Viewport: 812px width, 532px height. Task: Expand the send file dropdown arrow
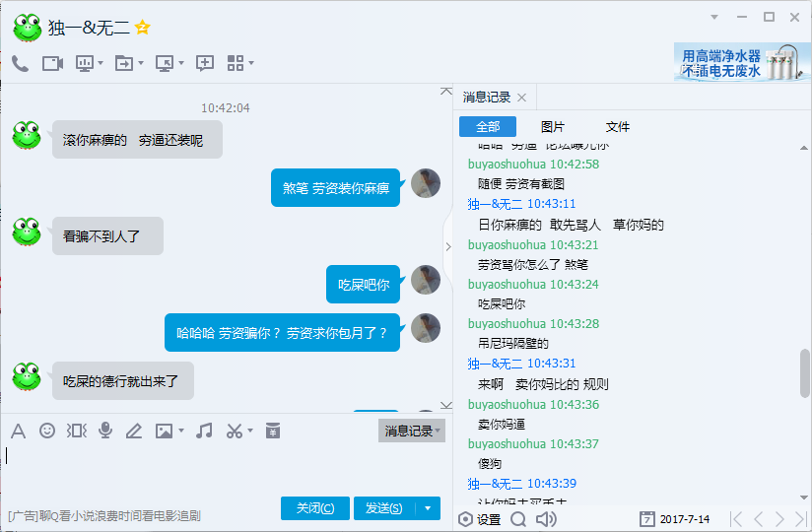[141, 63]
